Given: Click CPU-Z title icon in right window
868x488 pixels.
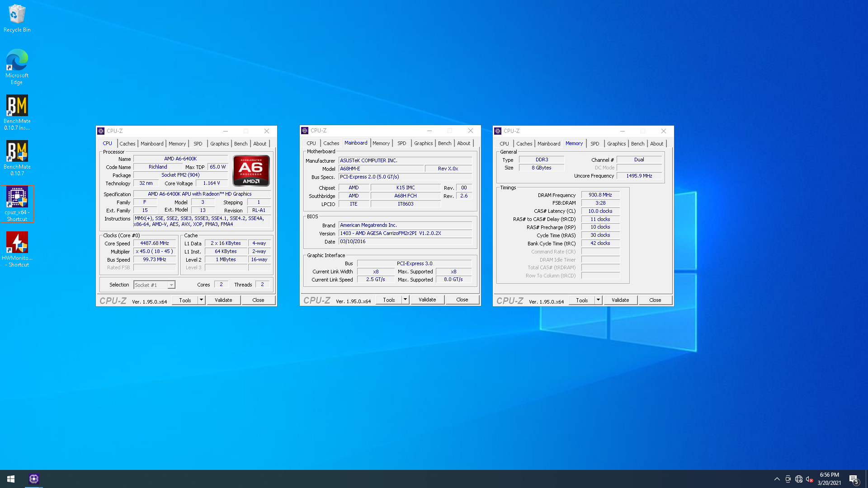Looking at the screenshot, I should click(x=498, y=131).
